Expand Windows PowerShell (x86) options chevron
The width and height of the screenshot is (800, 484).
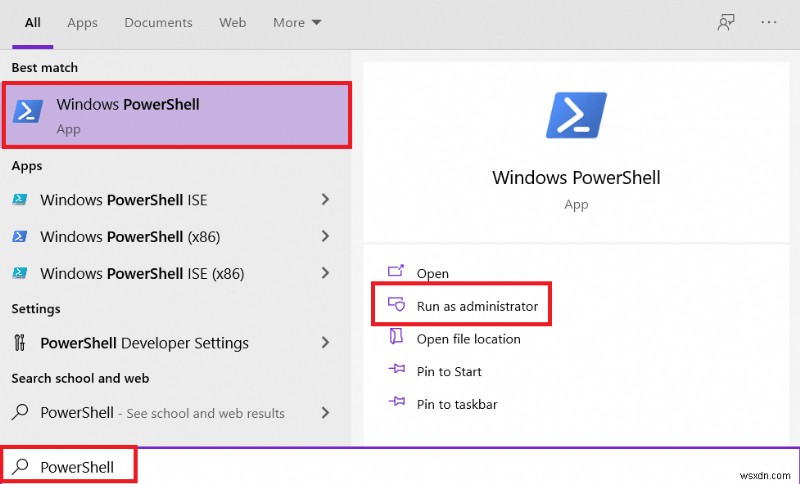(x=325, y=237)
